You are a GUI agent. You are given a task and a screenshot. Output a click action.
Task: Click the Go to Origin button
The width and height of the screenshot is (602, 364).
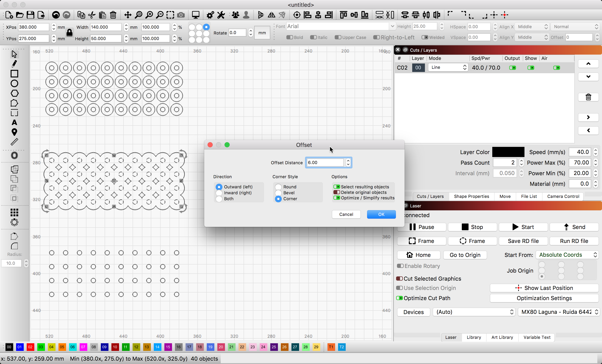click(x=465, y=255)
